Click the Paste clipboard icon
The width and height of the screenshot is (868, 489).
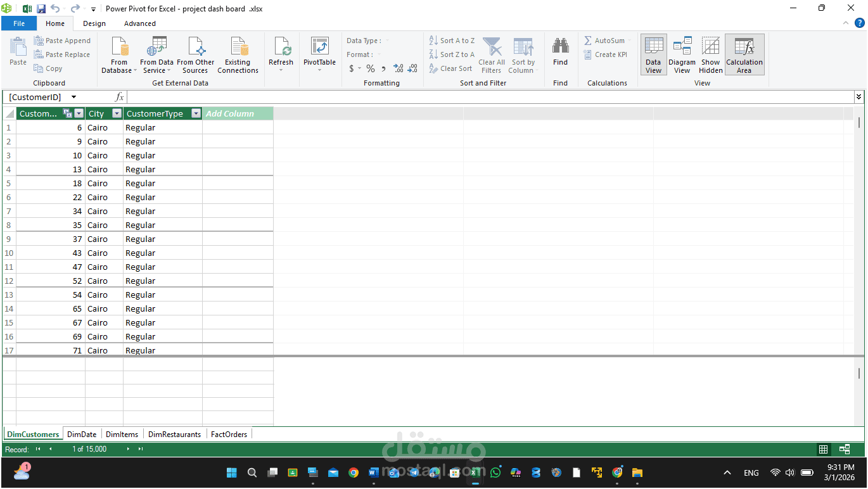click(x=18, y=47)
